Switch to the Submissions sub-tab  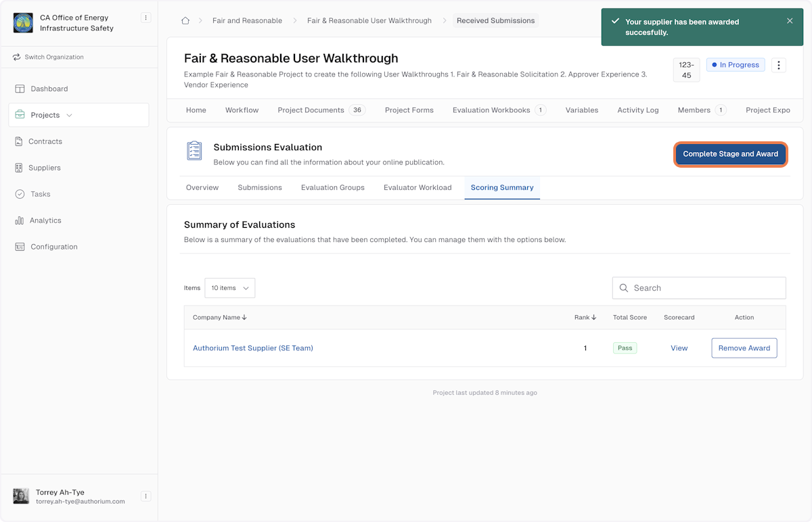[260, 188]
